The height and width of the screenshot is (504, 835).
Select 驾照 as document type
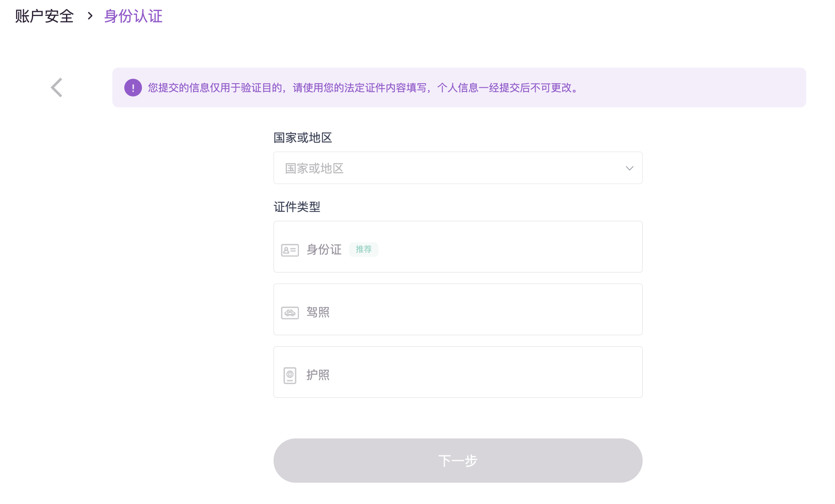[458, 309]
